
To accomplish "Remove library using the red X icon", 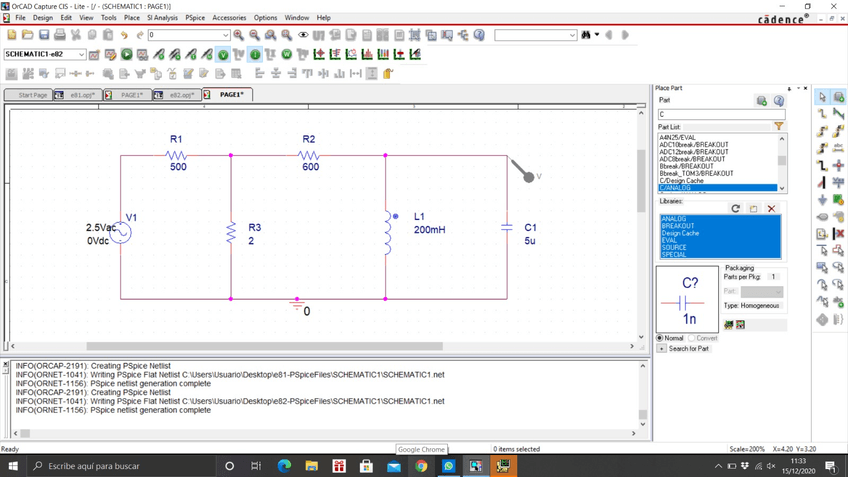I will [771, 208].
